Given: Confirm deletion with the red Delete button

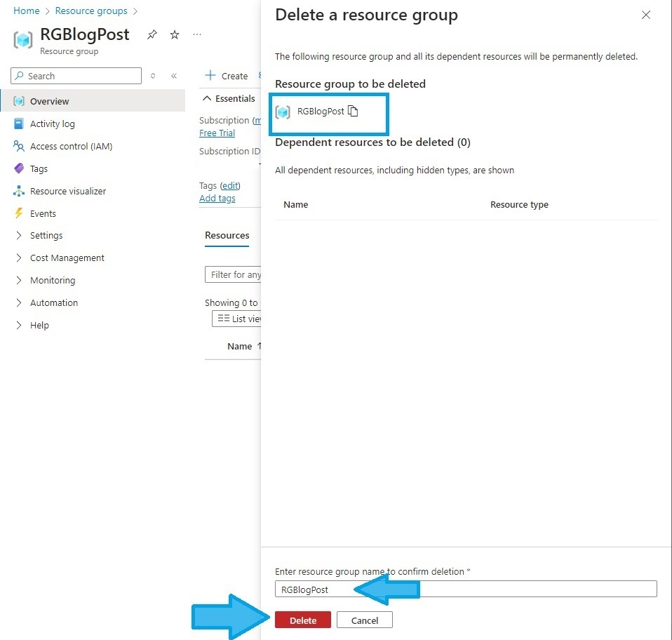Looking at the screenshot, I should click(303, 620).
